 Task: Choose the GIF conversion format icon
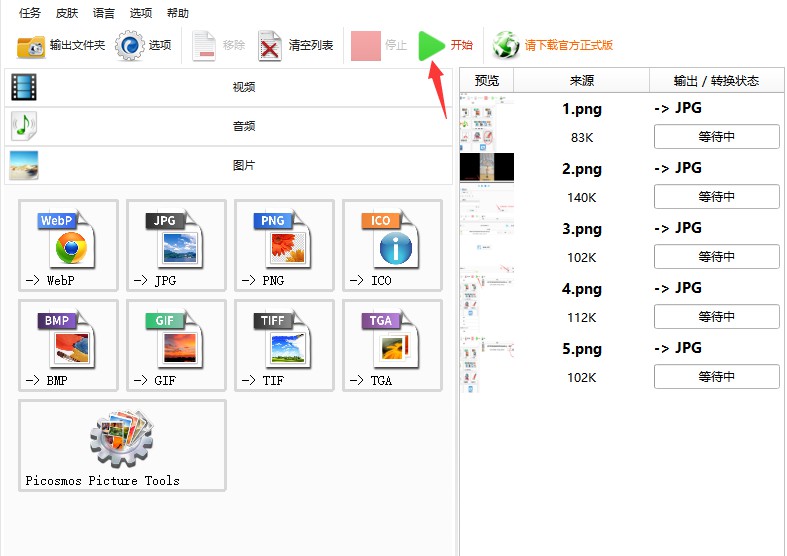(176, 345)
